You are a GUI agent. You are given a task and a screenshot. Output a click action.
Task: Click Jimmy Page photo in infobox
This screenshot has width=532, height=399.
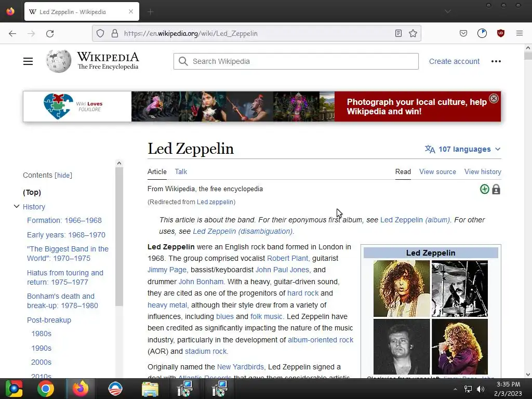click(x=402, y=288)
